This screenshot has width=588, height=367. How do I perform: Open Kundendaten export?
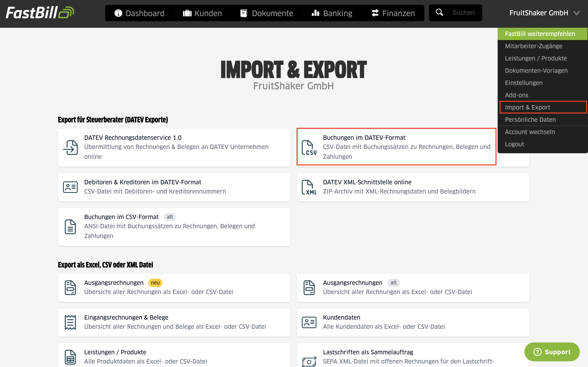click(413, 322)
